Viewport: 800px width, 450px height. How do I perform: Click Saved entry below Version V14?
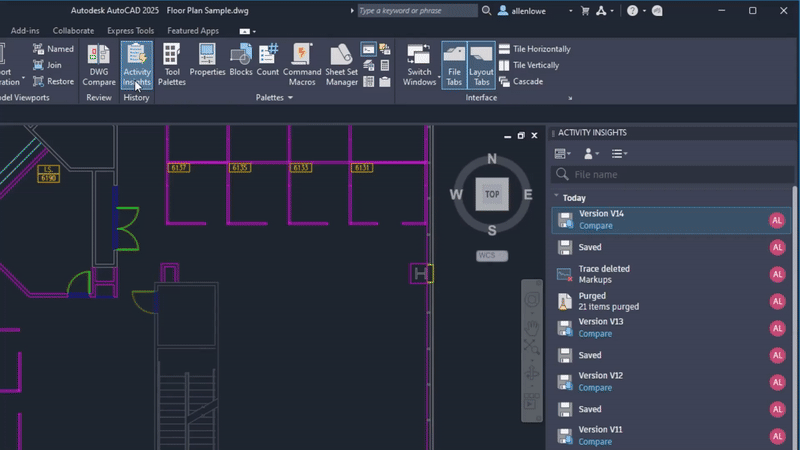(x=671, y=247)
